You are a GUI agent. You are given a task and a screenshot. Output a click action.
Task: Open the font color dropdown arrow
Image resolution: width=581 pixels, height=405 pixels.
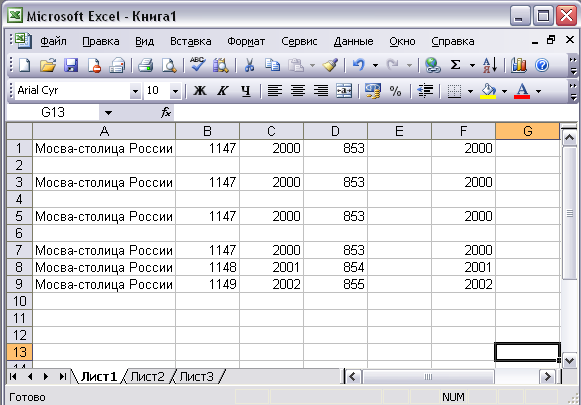pos(538,91)
